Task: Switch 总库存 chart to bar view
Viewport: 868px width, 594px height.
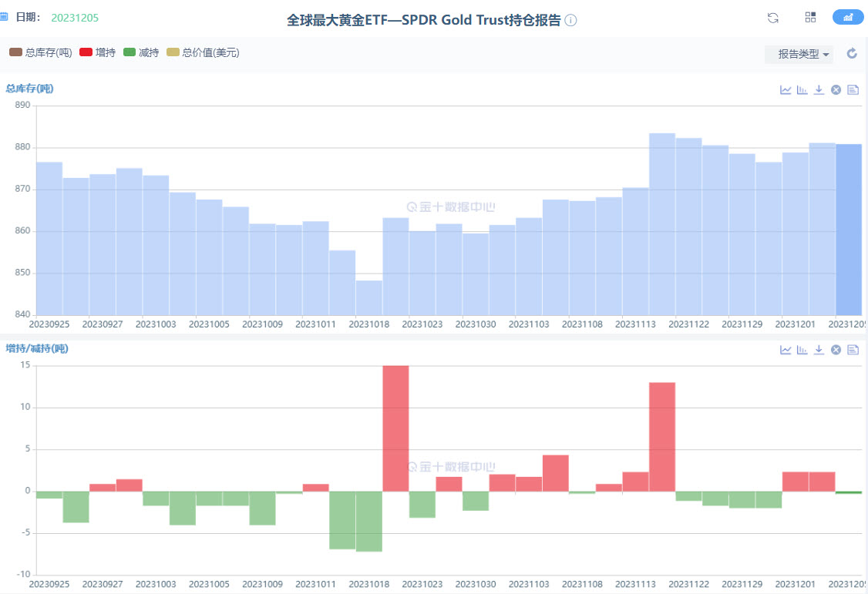Action: 802,89
